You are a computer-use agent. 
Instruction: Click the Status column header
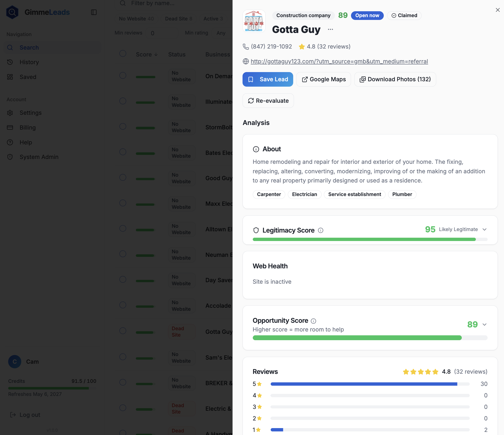[x=177, y=54]
